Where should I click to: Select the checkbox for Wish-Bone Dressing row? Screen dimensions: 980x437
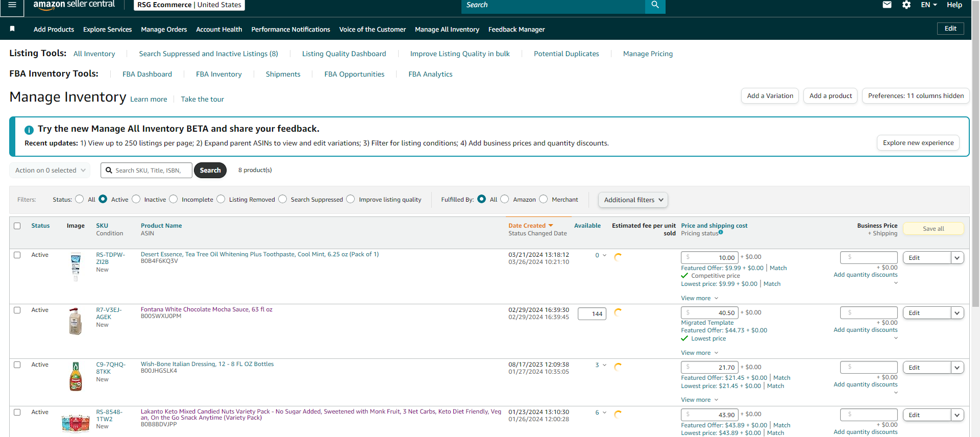[x=17, y=365]
